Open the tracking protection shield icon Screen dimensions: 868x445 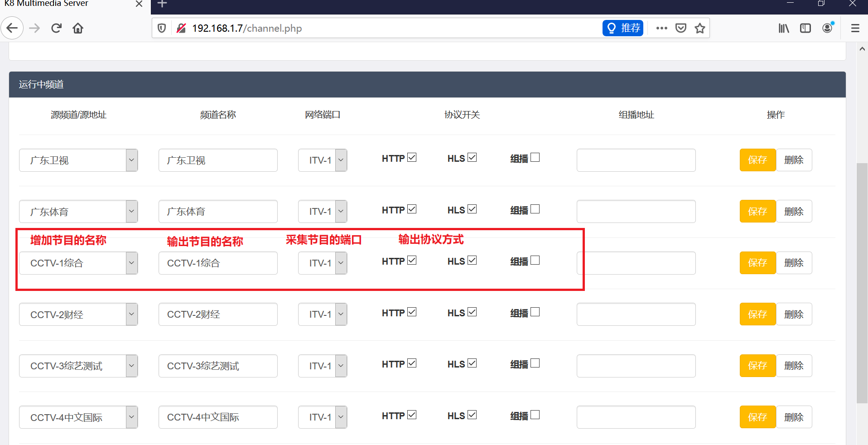pos(162,28)
